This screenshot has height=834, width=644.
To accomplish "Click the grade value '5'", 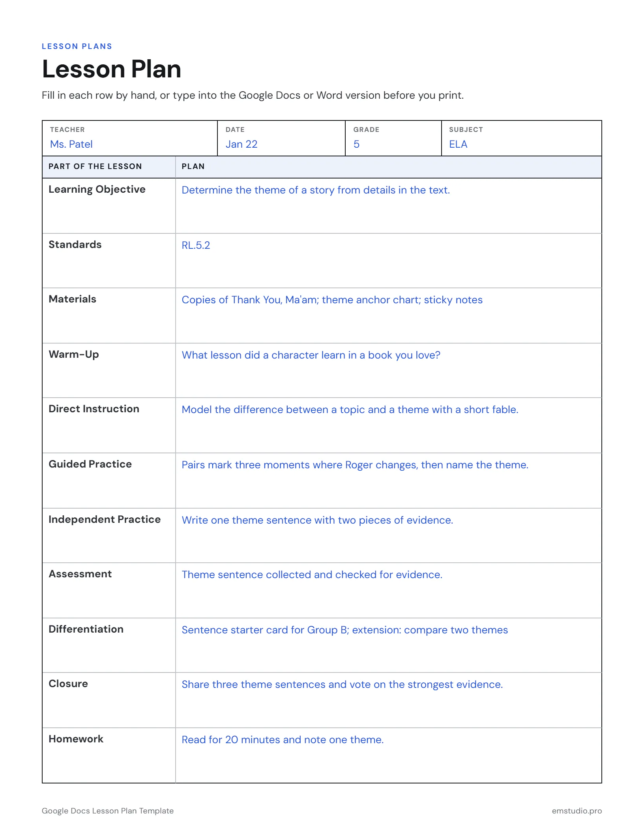I will tap(356, 144).
